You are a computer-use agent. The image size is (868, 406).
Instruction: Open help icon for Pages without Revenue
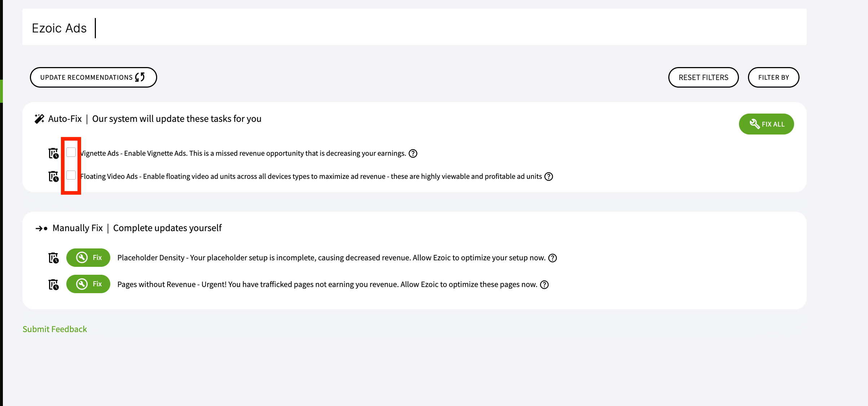(544, 285)
